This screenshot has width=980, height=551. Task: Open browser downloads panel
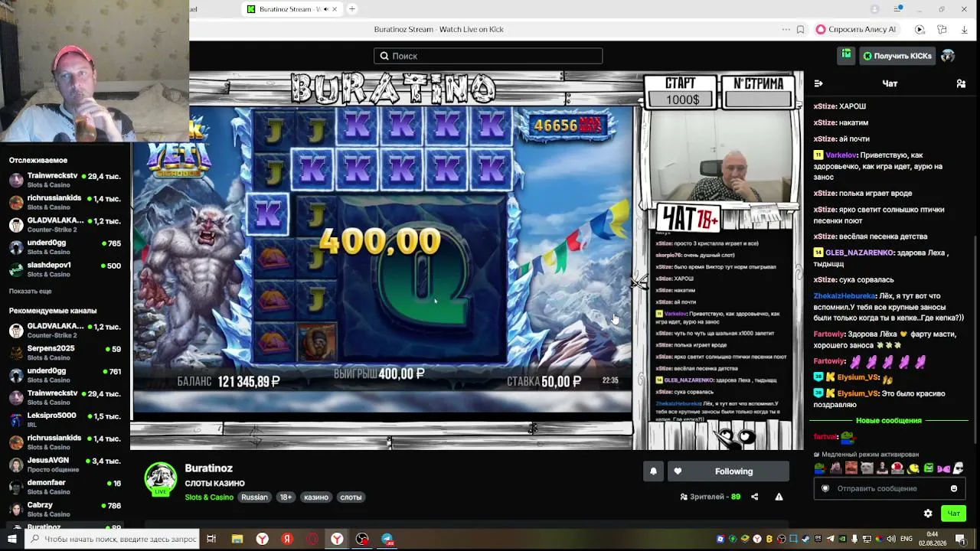(x=964, y=30)
